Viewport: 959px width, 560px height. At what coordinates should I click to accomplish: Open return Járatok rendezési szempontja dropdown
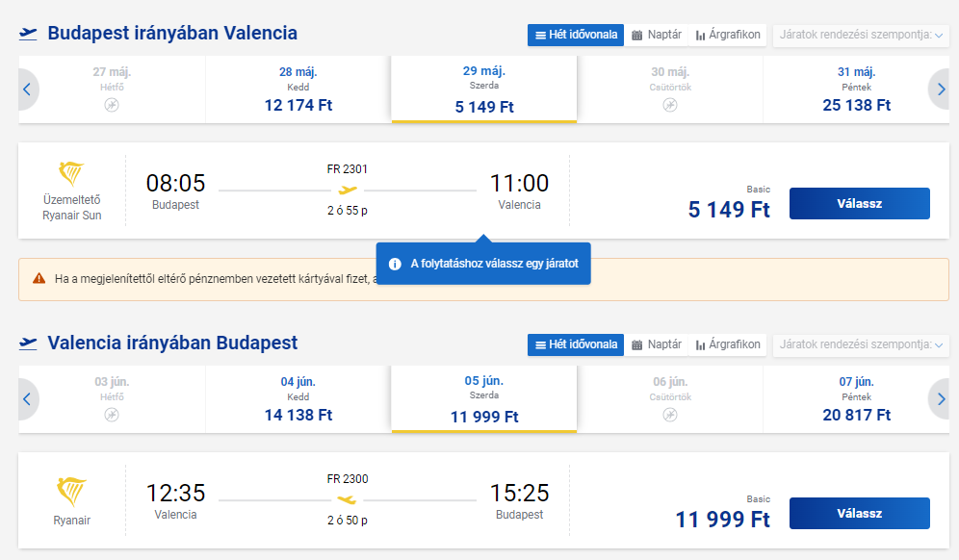click(x=861, y=344)
